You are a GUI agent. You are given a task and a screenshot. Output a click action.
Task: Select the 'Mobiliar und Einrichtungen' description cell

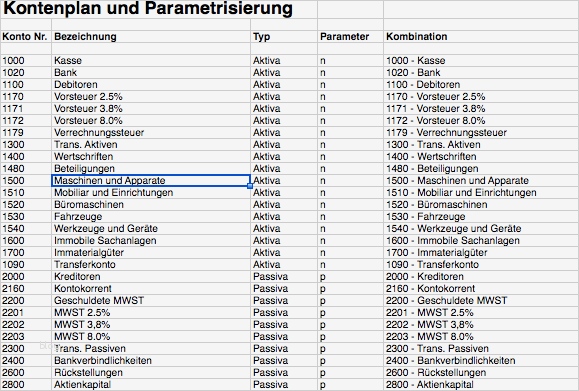[151, 192]
